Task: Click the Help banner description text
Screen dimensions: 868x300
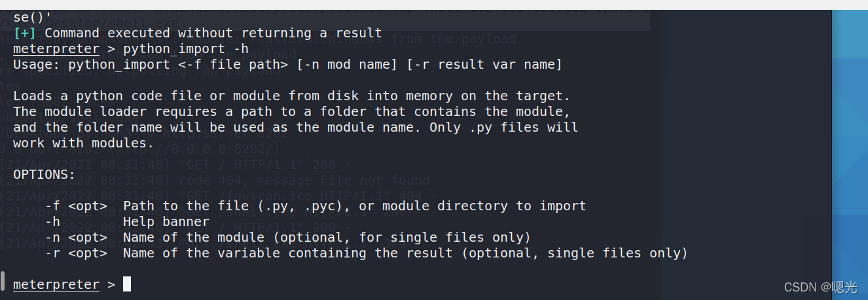Action: (x=166, y=222)
